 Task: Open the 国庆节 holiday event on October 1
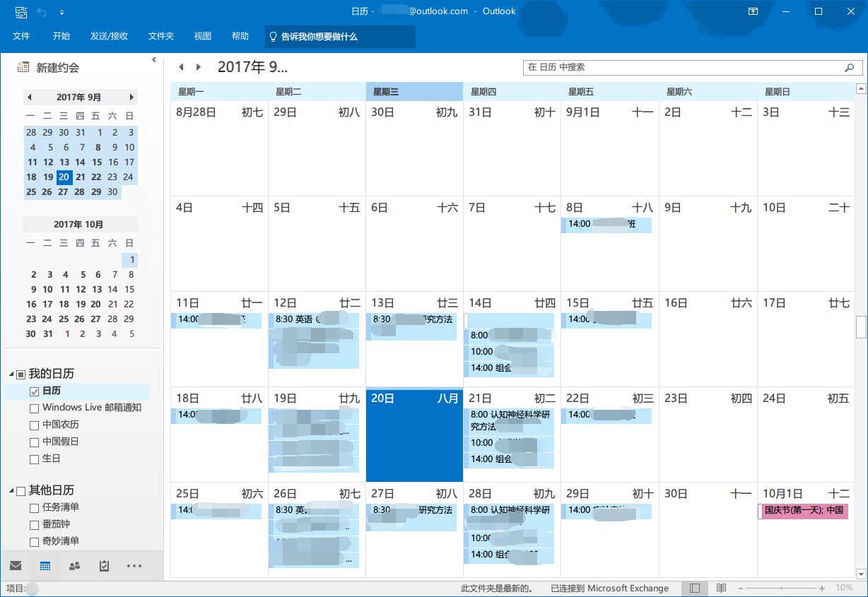pyautogui.click(x=803, y=511)
